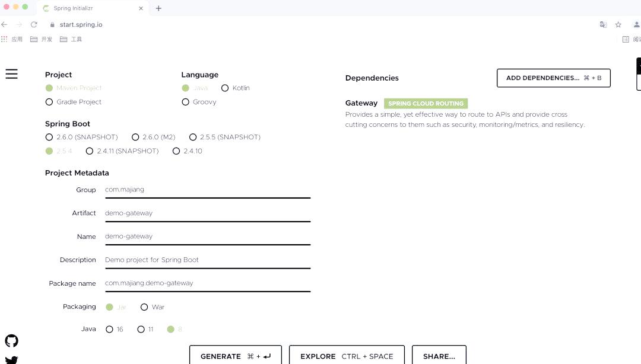Open the GitHub link icon

pyautogui.click(x=11, y=341)
